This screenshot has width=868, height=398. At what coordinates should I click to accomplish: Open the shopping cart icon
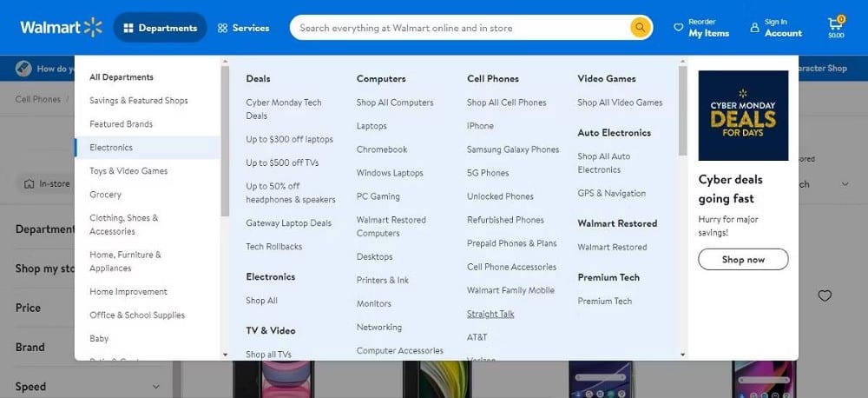[835, 24]
